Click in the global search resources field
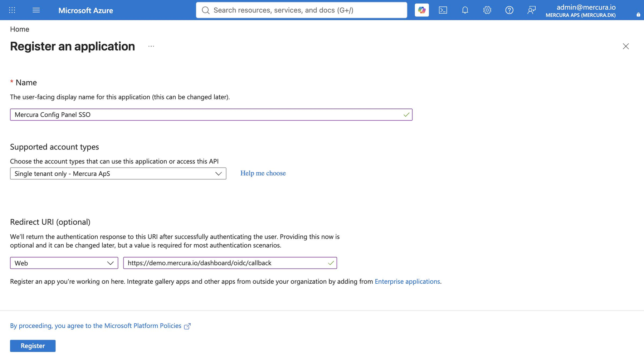The height and width of the screenshot is (362, 644). click(301, 10)
